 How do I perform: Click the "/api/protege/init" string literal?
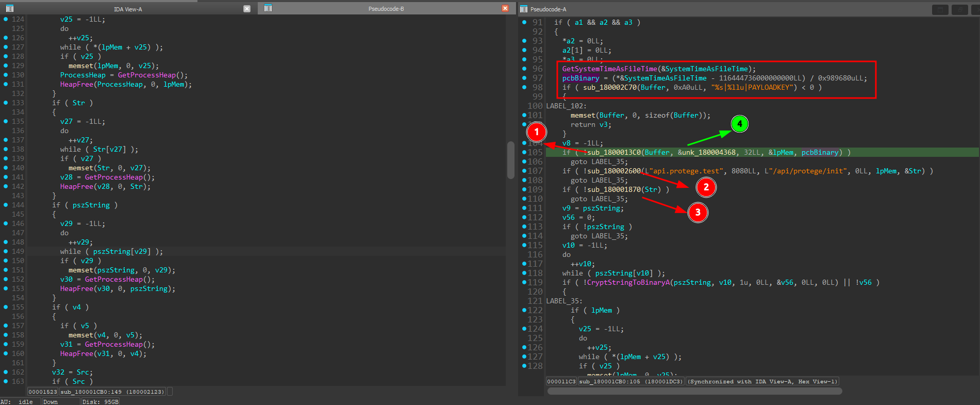point(806,171)
